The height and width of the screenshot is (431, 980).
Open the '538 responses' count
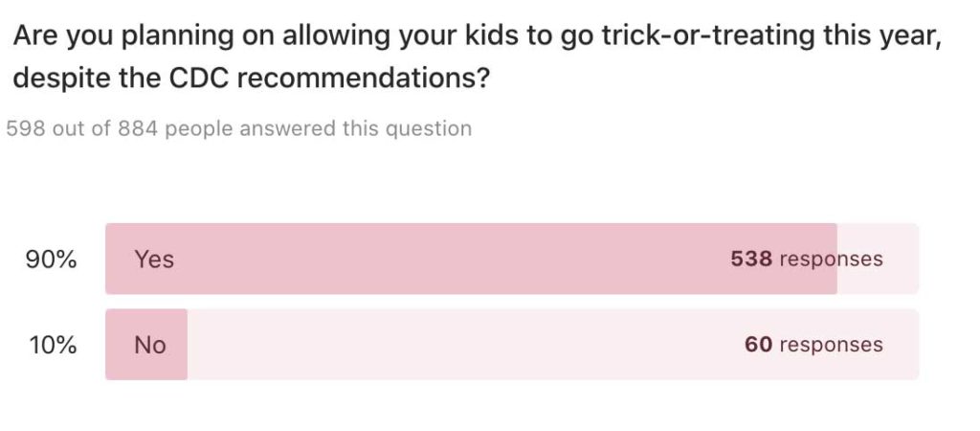(806, 259)
